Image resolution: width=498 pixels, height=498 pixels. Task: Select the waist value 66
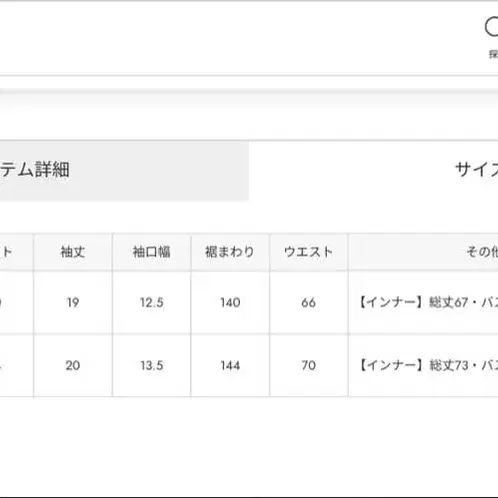[309, 303]
